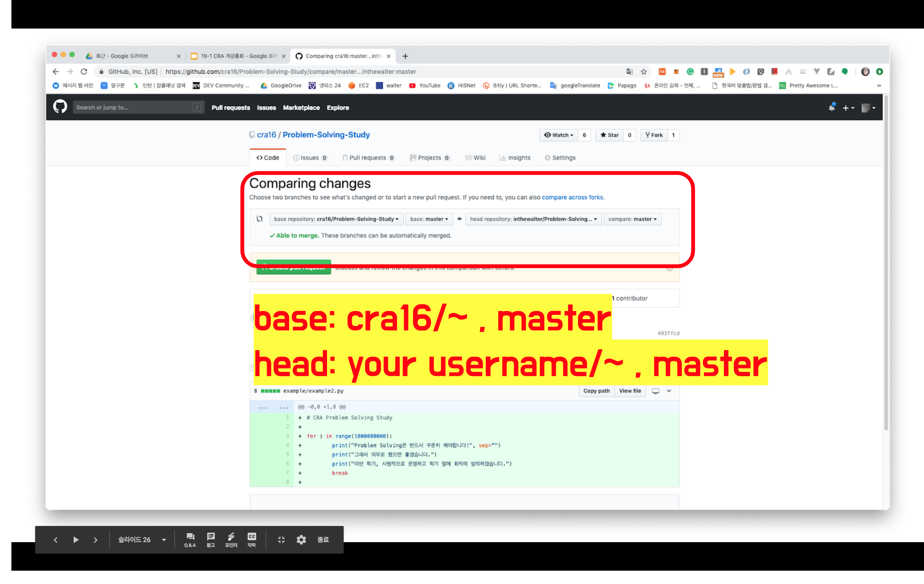Open Marketplace in GitHub header
Image resolution: width=924 pixels, height=584 pixels.
pos(301,108)
